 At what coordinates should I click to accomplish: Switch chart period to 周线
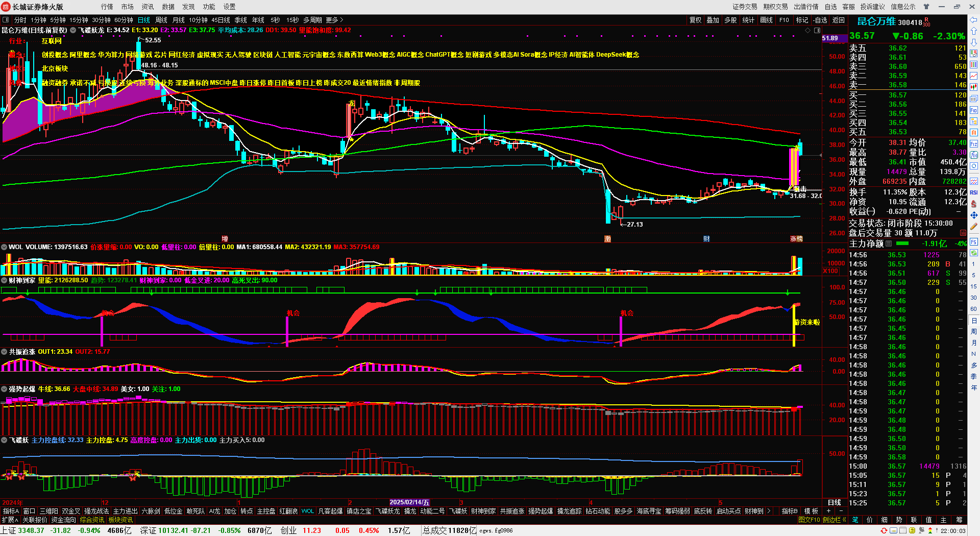161,20
